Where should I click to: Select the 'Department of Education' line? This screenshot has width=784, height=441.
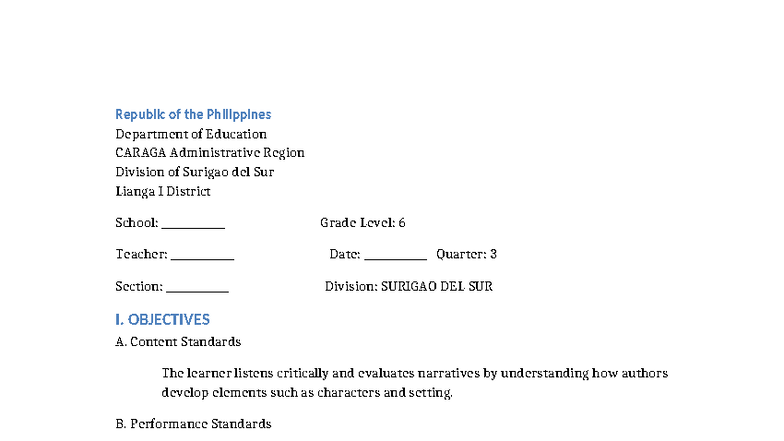(x=191, y=134)
